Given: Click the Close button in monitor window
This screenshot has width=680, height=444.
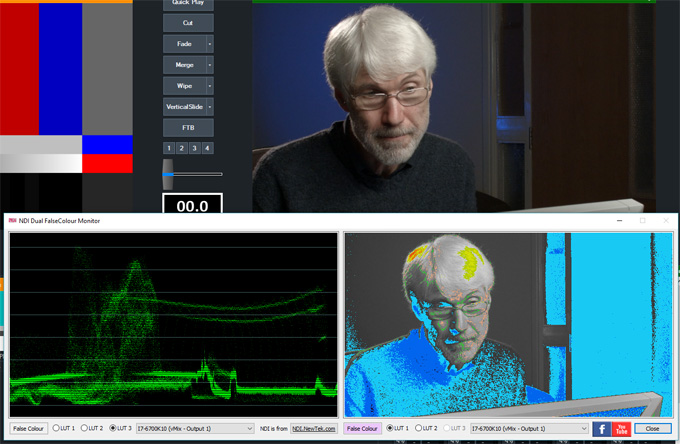Looking at the screenshot, I should (652, 428).
